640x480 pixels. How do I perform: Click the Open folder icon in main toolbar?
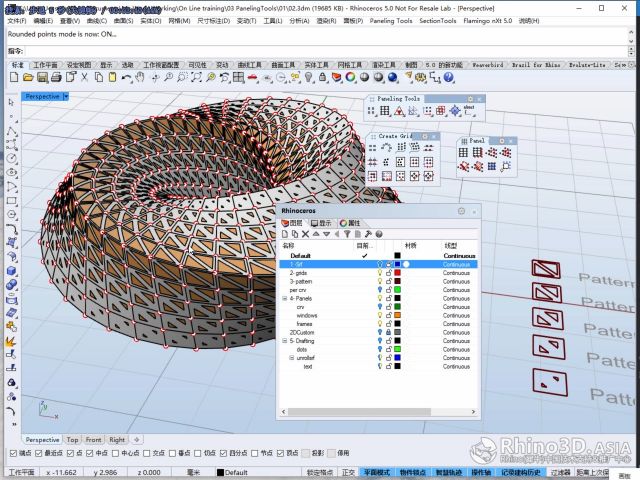pyautogui.click(x=28, y=77)
